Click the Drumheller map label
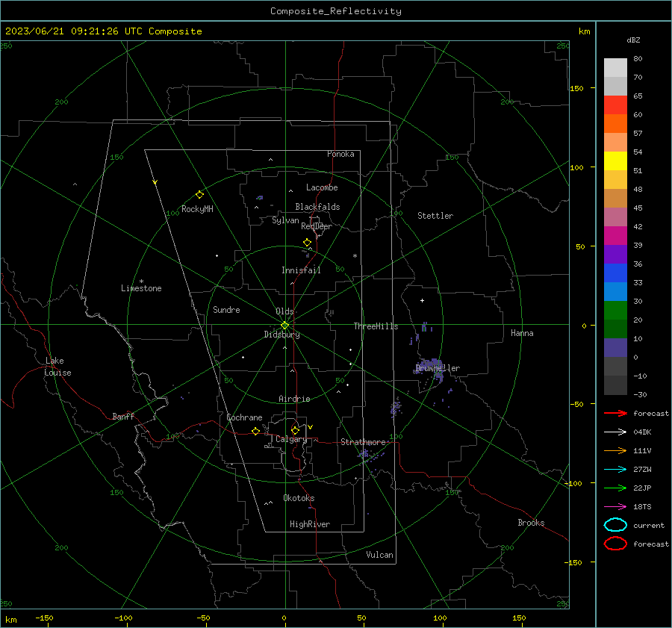Screen dimensions: 672x628 [438, 368]
